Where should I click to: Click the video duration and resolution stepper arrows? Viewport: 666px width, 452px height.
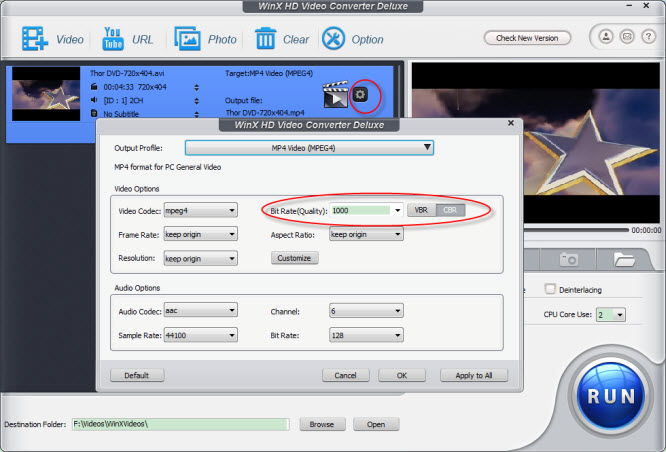[196, 87]
